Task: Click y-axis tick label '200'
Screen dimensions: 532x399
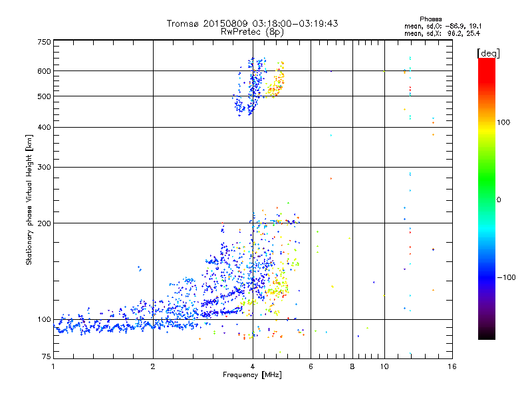Action: (44, 223)
